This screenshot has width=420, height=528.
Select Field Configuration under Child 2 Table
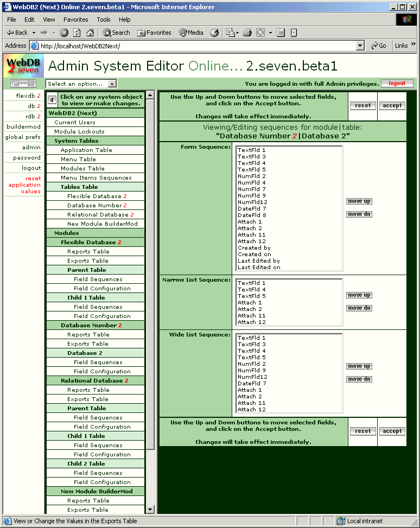click(x=96, y=482)
